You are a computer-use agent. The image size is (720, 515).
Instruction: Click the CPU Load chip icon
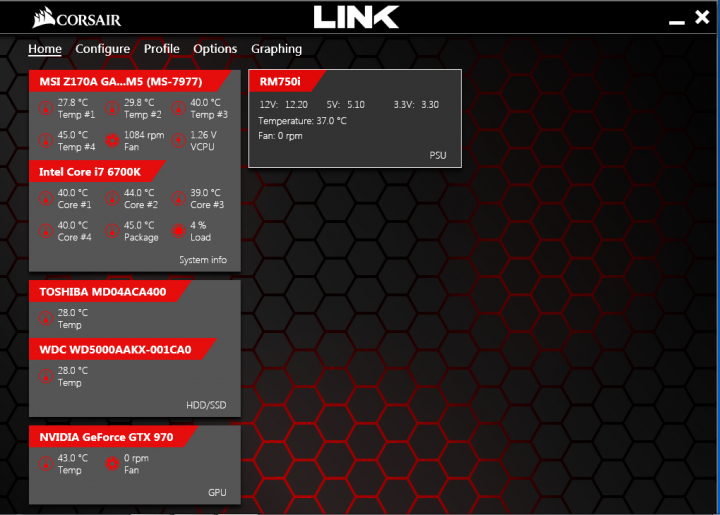179,231
